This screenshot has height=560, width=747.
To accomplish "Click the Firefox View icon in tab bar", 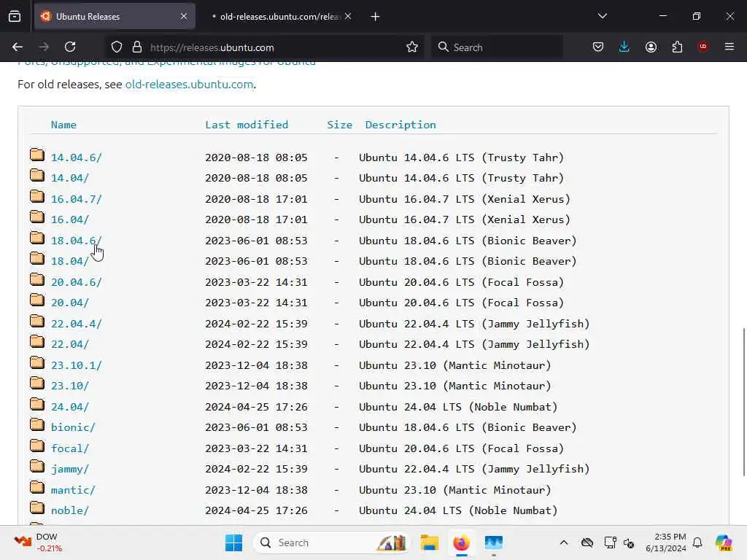I will tap(15, 17).
